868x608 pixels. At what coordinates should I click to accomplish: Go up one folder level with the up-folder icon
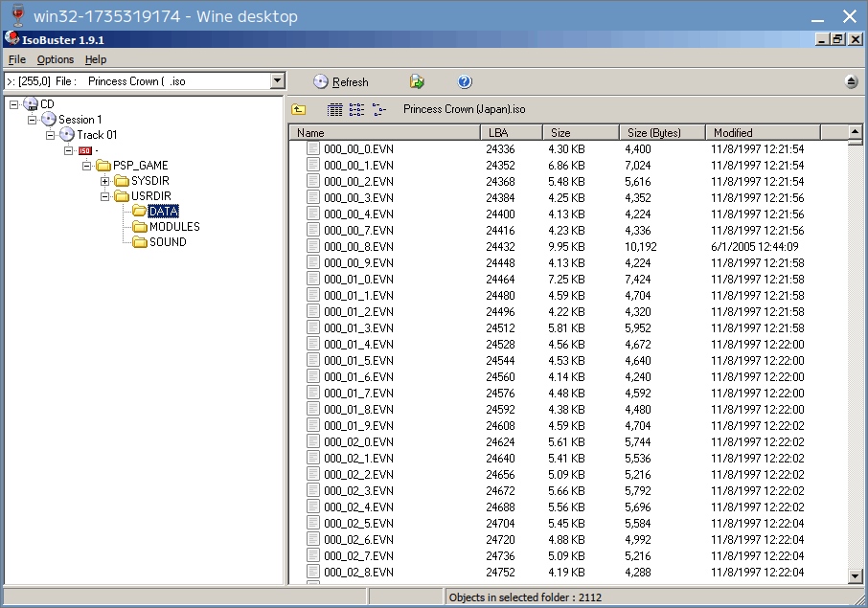[298, 109]
